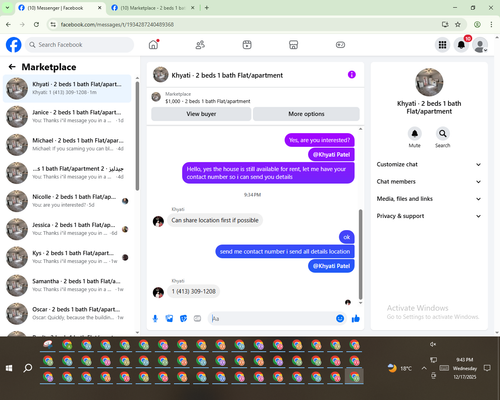Open the emoji picker smiley icon
Screen dimensions: 500x400
[340, 319]
